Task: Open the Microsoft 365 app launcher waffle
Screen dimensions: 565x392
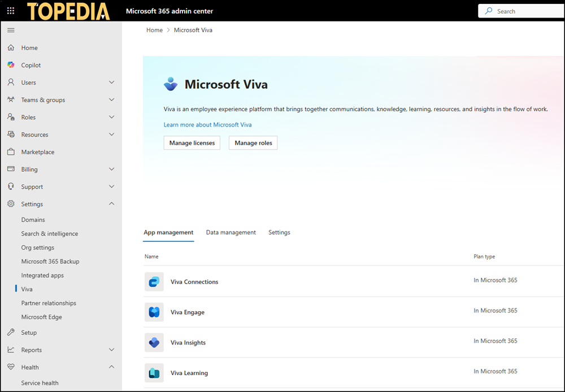Action: click(x=11, y=10)
